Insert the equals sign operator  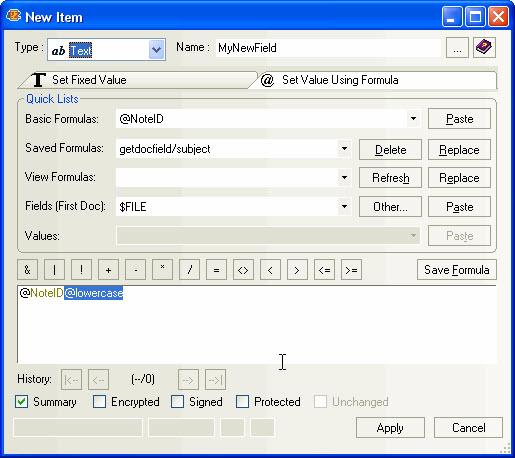(x=216, y=270)
